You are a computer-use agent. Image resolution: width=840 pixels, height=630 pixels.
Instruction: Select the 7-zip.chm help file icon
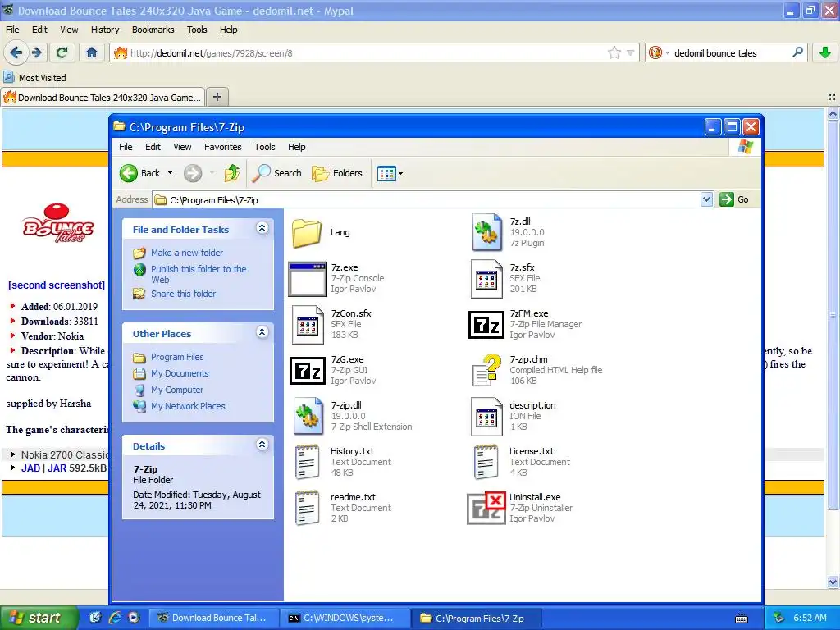pyautogui.click(x=486, y=371)
